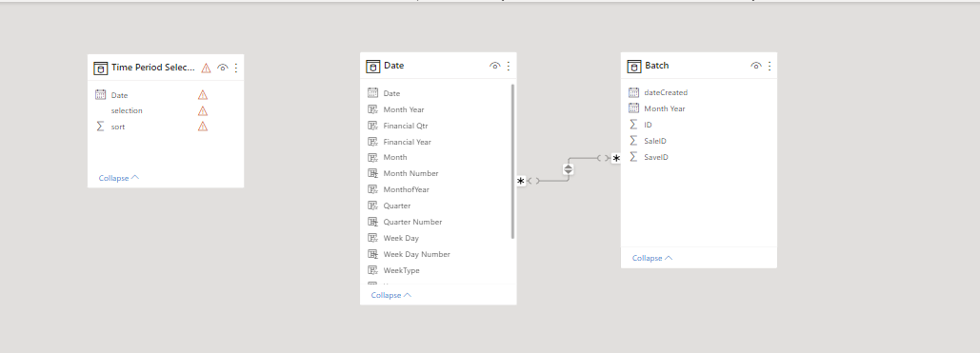Viewport: 980px width, 353px height.
Task: Open more options for Time Period Selection table
Action: point(236,69)
